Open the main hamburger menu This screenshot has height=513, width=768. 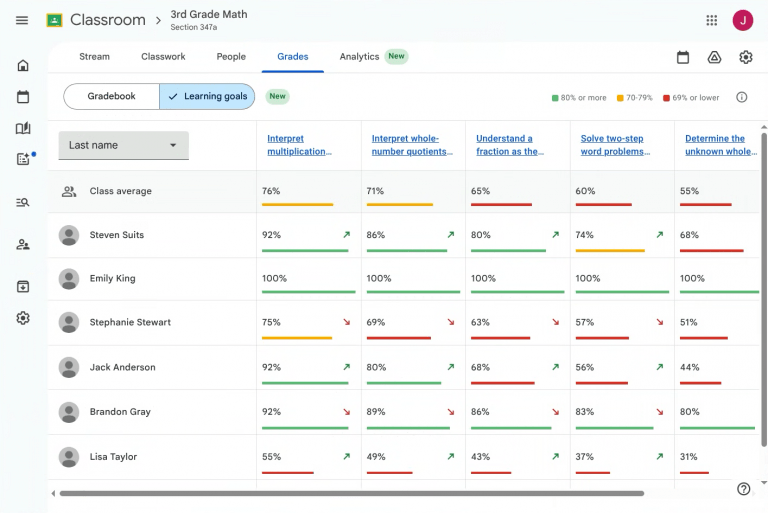pos(22,20)
